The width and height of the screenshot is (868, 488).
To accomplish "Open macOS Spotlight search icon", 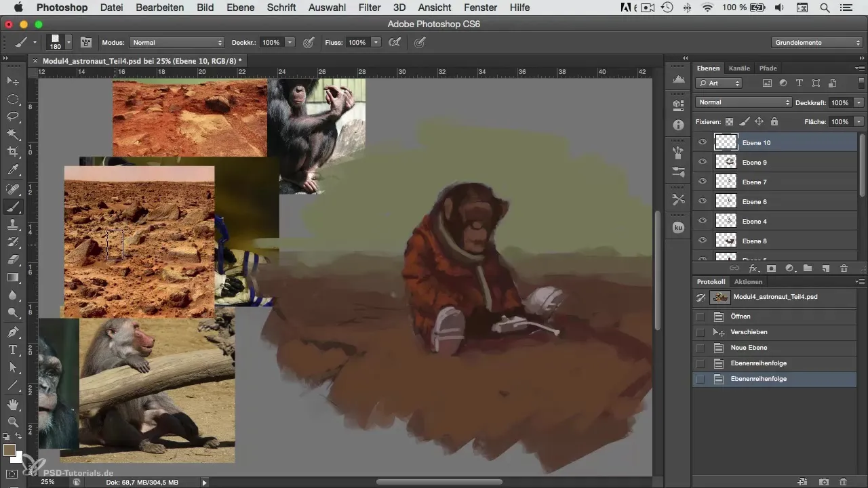I will click(824, 7).
